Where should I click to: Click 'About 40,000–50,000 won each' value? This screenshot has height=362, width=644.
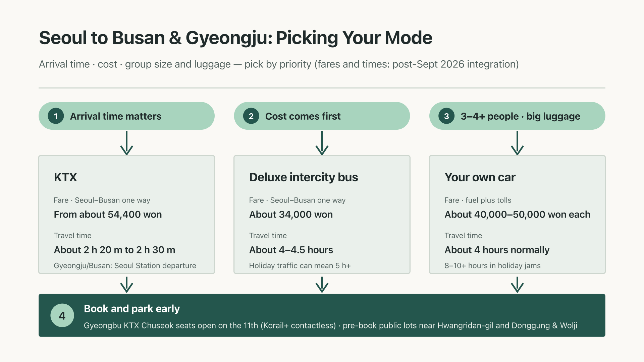tap(517, 215)
